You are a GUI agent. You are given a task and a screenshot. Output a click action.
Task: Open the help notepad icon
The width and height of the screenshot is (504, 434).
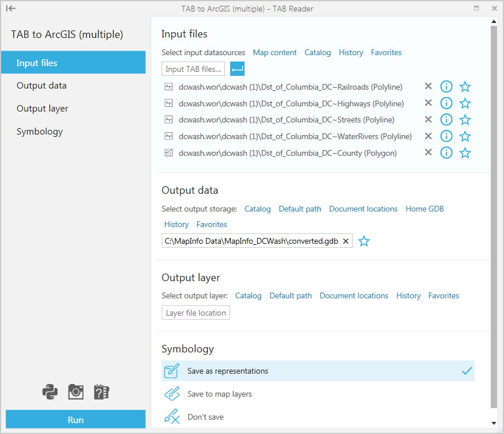click(102, 392)
